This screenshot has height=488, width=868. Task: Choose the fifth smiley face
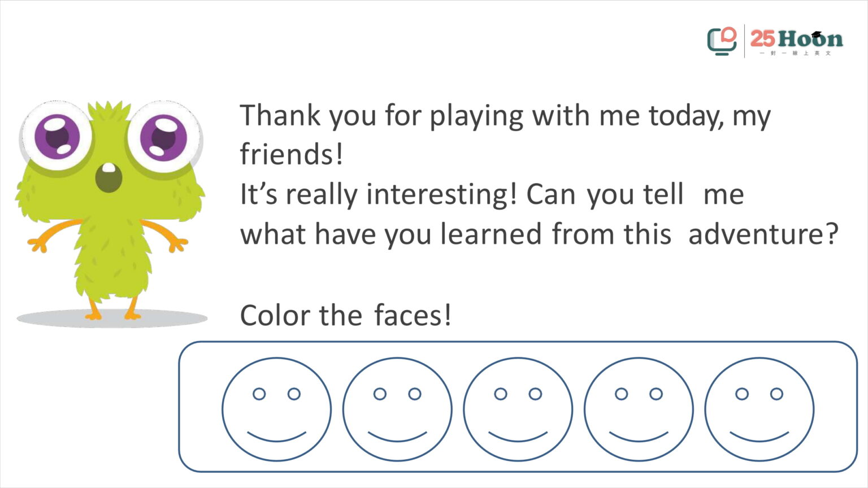pos(759,409)
